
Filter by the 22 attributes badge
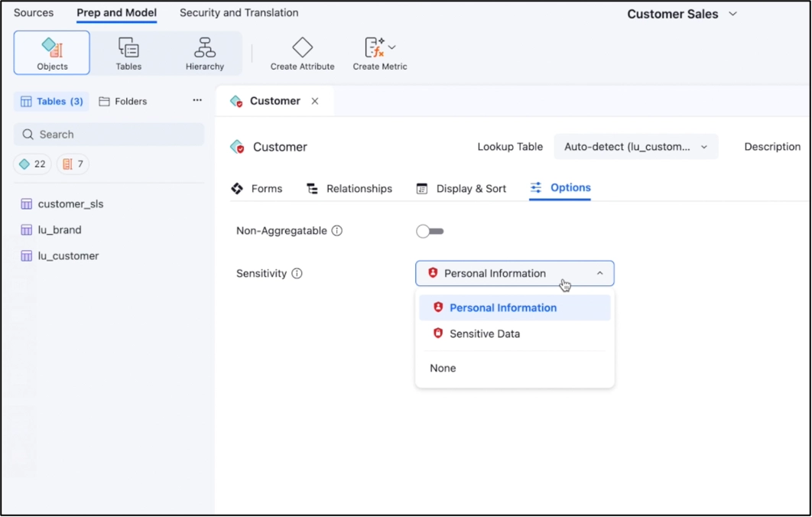pyautogui.click(x=32, y=164)
